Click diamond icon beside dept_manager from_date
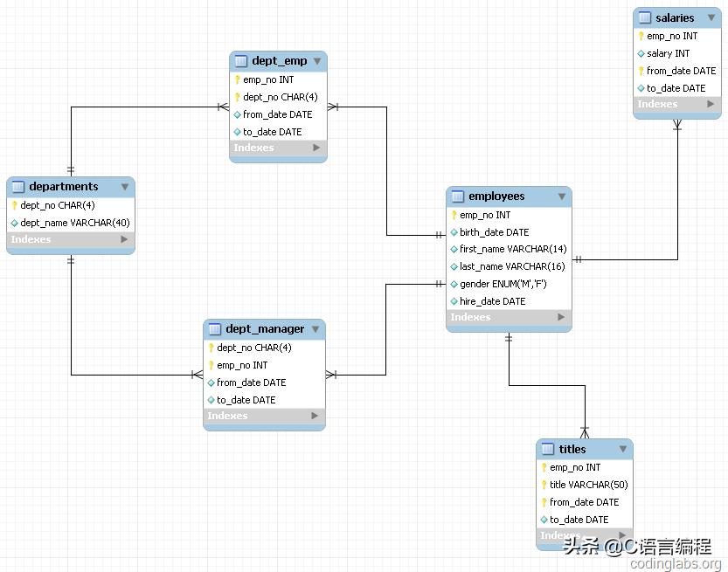The width and height of the screenshot is (728, 572). tap(211, 382)
